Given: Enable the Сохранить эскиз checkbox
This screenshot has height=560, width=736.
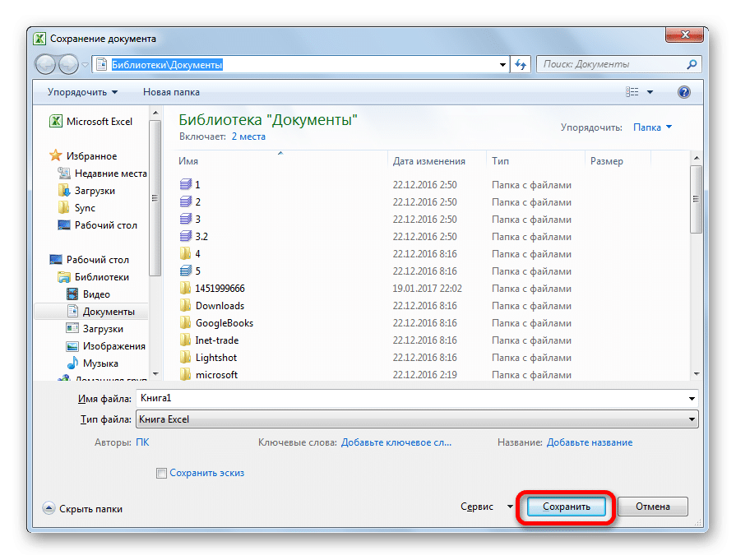Looking at the screenshot, I should pos(162,473).
